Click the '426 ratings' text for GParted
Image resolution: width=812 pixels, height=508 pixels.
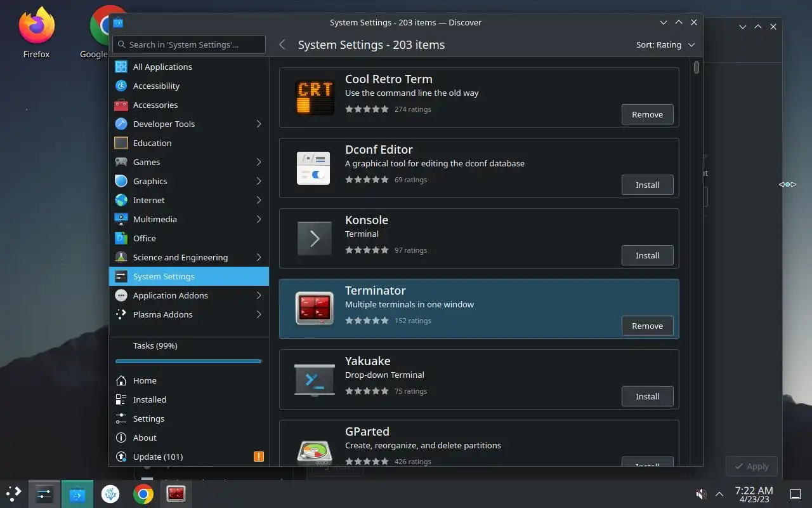(412, 462)
